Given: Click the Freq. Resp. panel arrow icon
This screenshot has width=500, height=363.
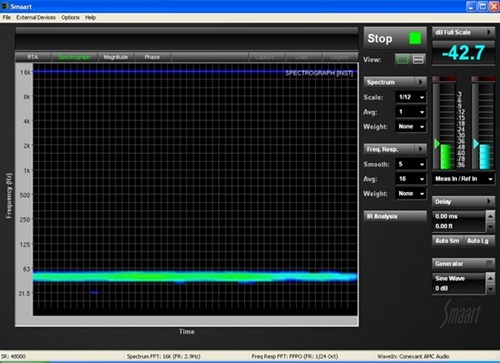Looking at the screenshot, I should pos(421,149).
